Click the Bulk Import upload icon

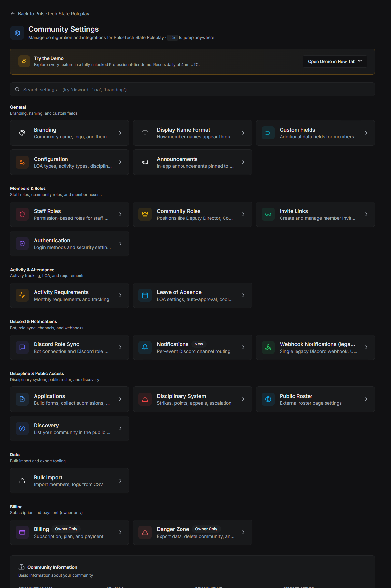coord(22,481)
